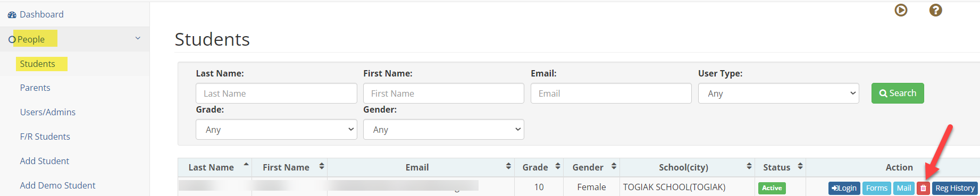Click the Login button for student
This screenshot has width=980, height=196.
(844, 188)
